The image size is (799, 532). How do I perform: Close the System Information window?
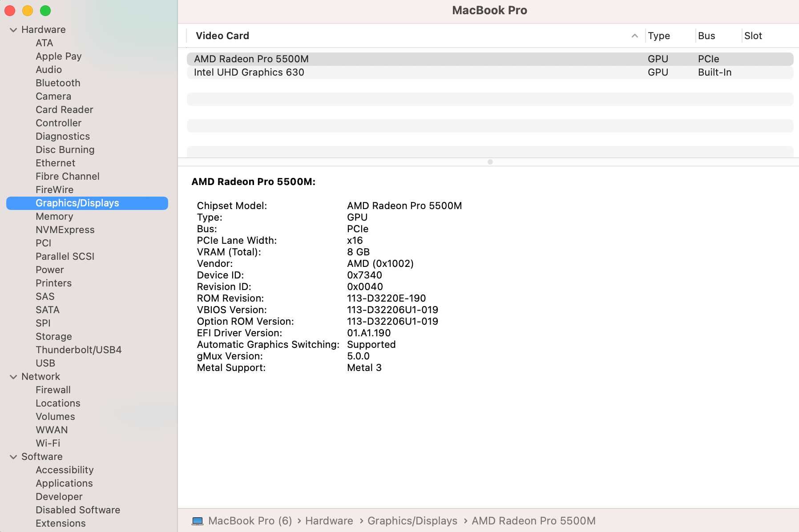[10, 10]
